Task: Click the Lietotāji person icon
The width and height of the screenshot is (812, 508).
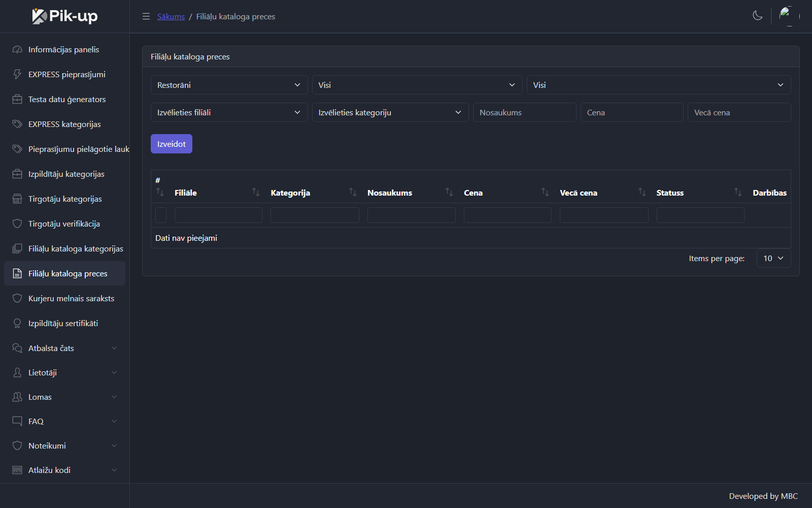Action: tap(17, 373)
